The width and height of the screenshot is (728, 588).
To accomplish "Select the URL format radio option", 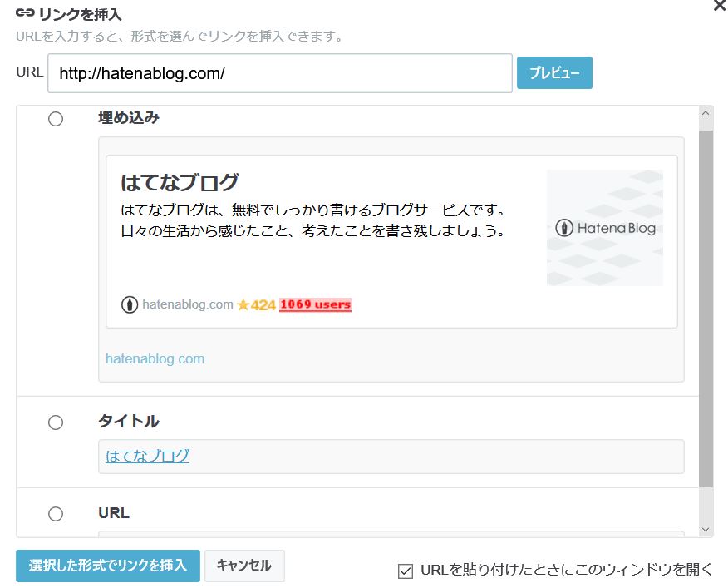I will coord(56,514).
